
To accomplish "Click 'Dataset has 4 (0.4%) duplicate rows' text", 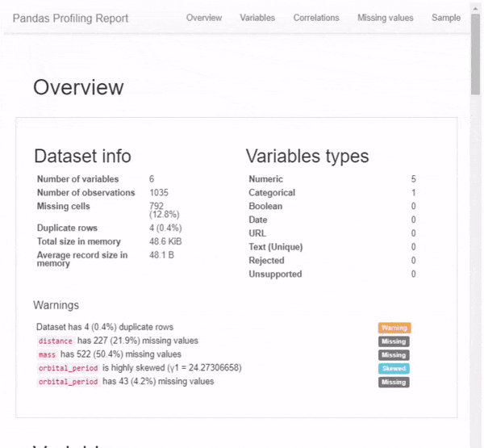I will [x=105, y=327].
